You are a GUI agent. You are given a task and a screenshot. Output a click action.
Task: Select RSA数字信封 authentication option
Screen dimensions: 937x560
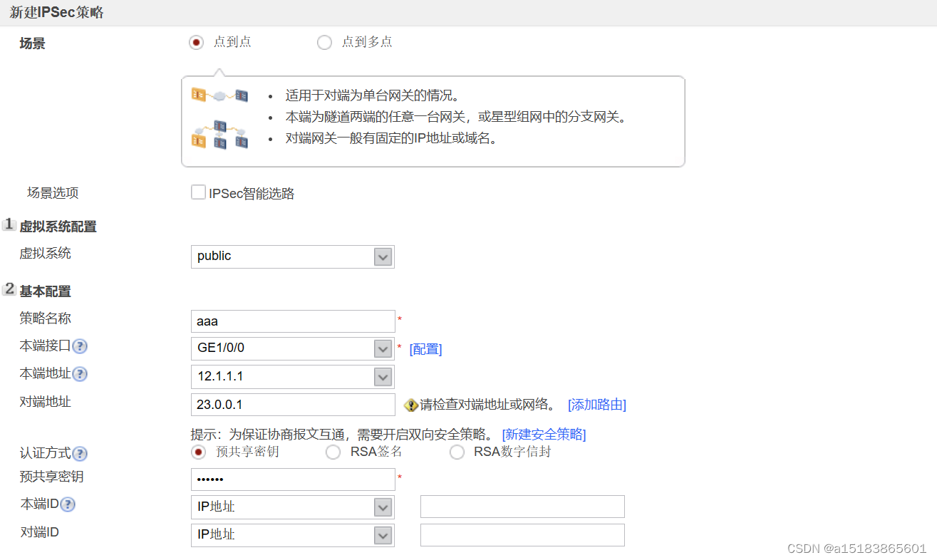457,452
